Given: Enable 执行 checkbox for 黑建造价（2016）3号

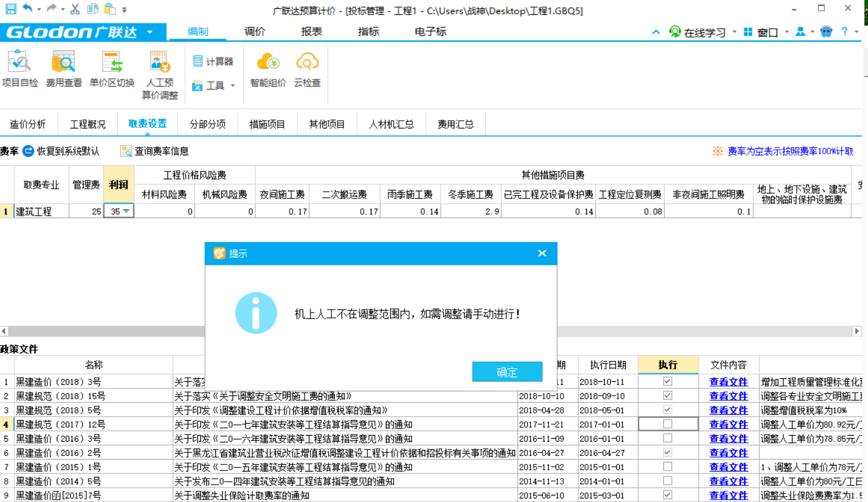Looking at the screenshot, I should [668, 438].
